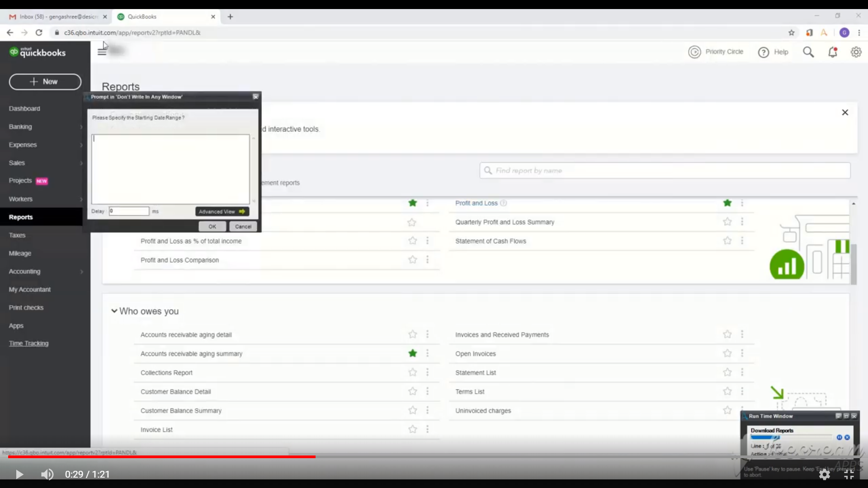Open the QuickBooks notifications bell
868x488 pixels.
click(x=832, y=52)
